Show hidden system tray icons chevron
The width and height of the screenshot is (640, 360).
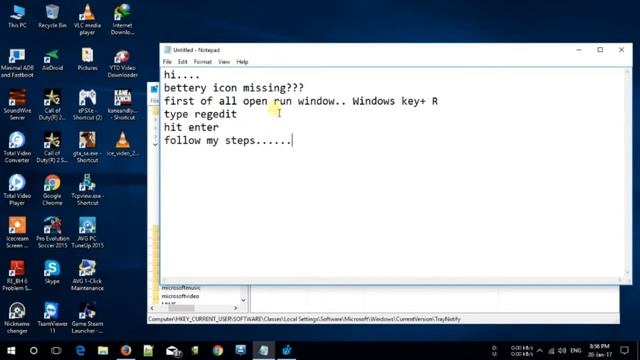point(540,351)
